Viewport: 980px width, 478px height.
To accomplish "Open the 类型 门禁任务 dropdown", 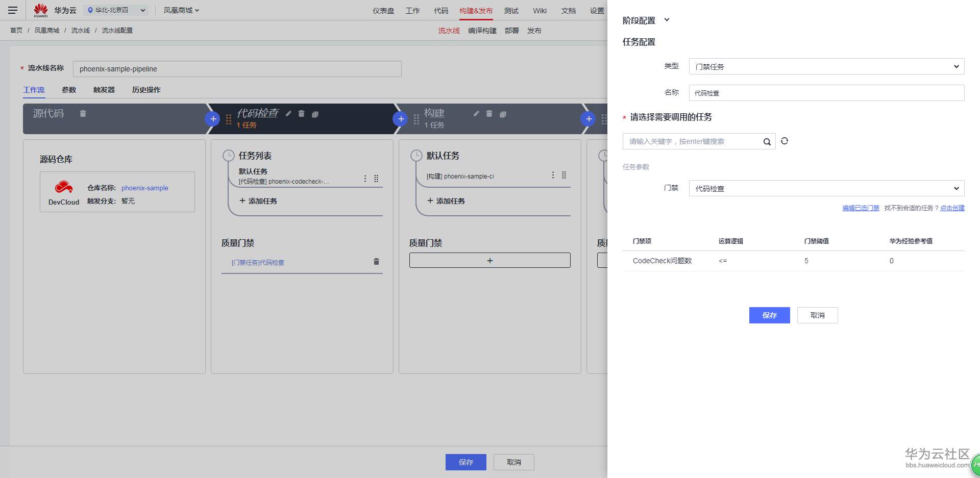I will tap(826, 66).
